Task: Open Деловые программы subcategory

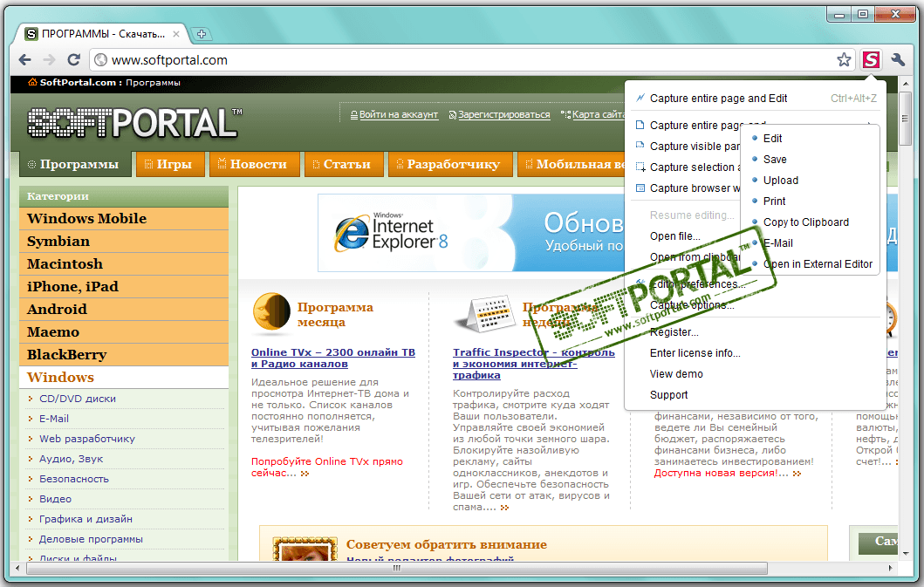Action: pos(92,539)
